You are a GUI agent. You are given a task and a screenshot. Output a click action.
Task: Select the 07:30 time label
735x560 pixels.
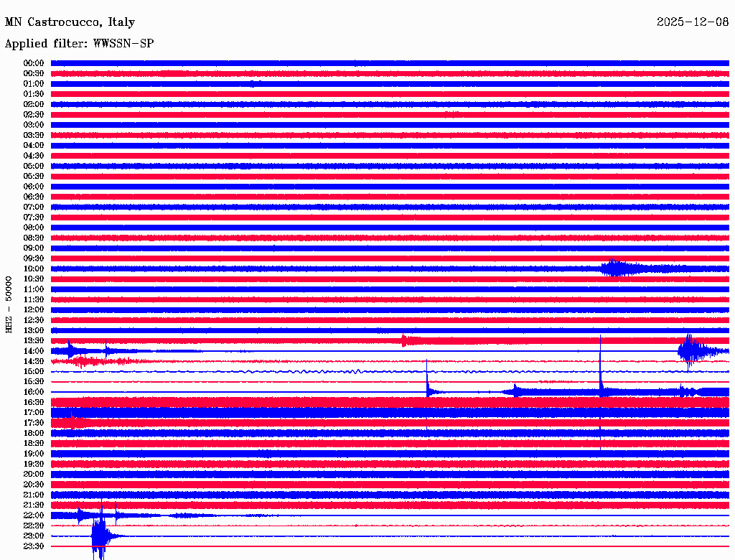(34, 217)
